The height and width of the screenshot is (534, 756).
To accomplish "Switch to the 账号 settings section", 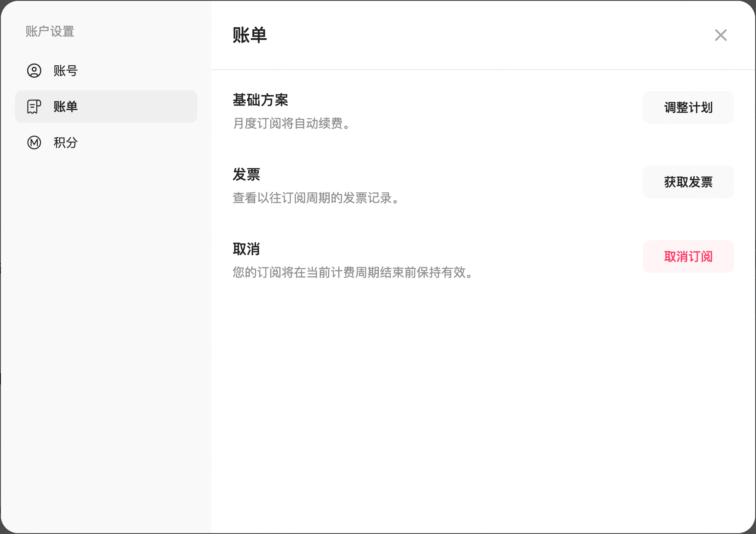I will (x=65, y=71).
